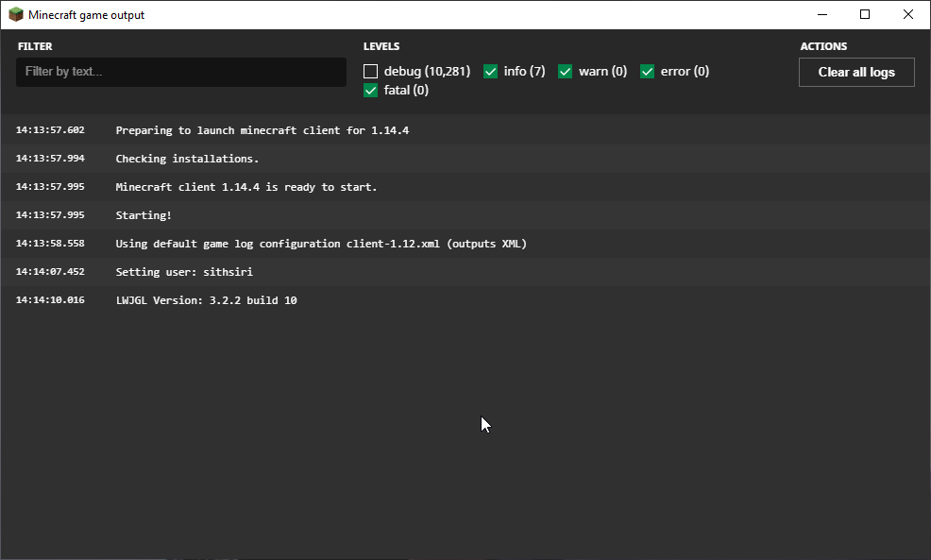
Task: Click the LEVELS section heading
Action: tap(381, 46)
